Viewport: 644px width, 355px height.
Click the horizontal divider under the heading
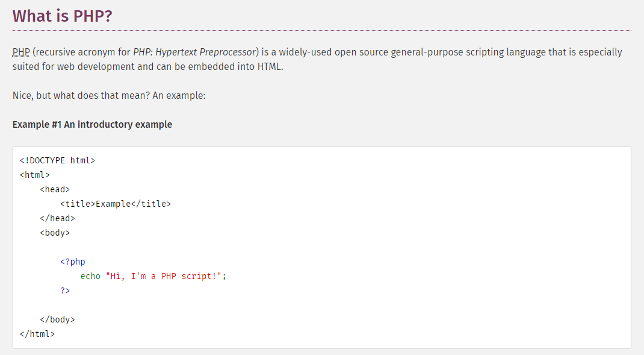coord(322,29)
